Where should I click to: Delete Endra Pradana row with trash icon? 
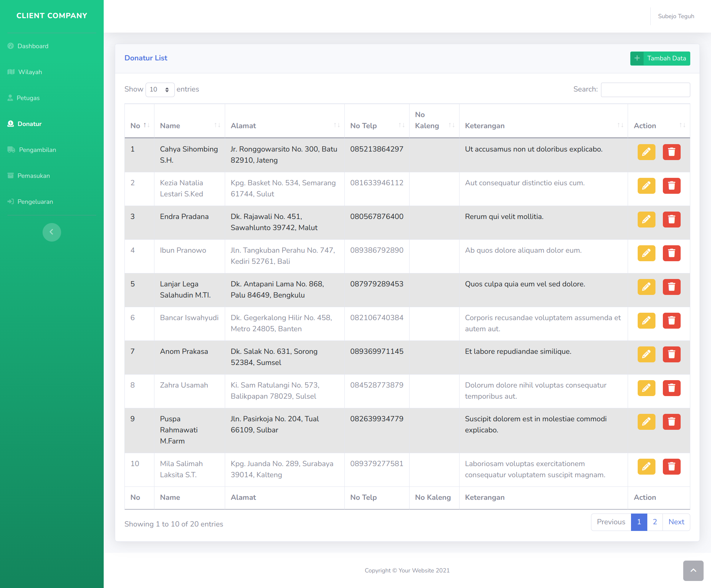[671, 219]
